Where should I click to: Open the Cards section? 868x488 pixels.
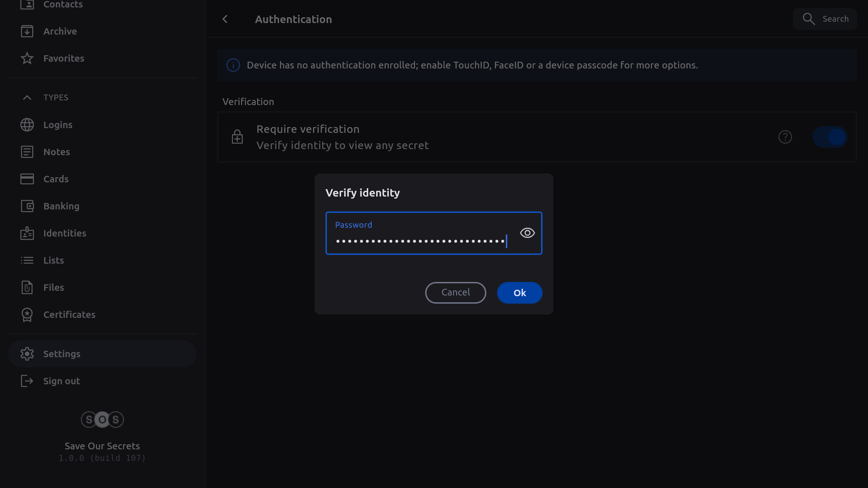(x=56, y=179)
